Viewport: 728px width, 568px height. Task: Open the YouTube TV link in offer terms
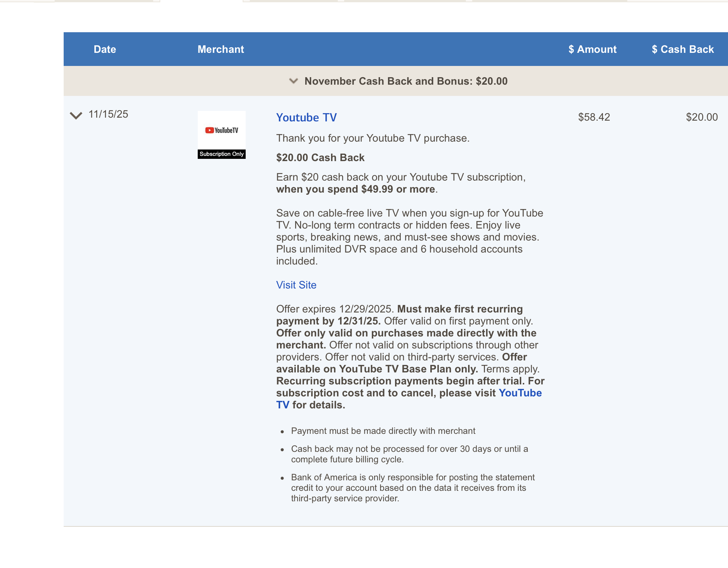click(520, 393)
